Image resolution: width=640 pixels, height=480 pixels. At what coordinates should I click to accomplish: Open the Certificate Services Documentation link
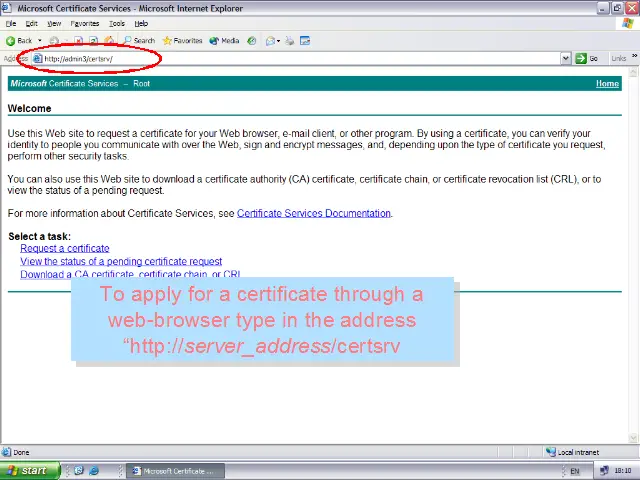click(313, 213)
